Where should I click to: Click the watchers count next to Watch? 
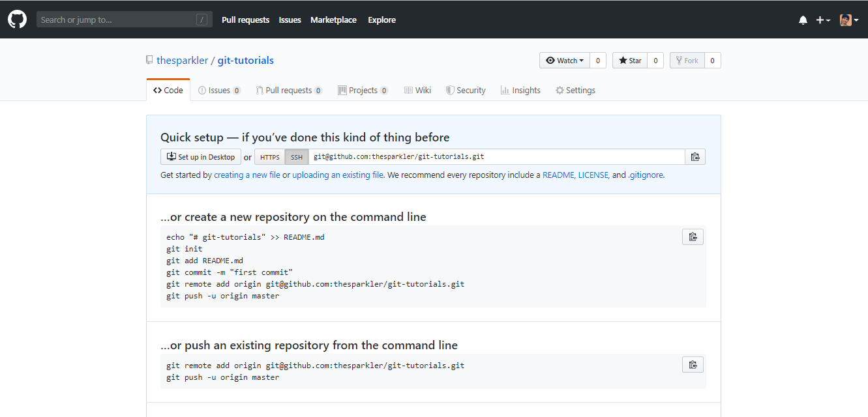[x=598, y=61]
